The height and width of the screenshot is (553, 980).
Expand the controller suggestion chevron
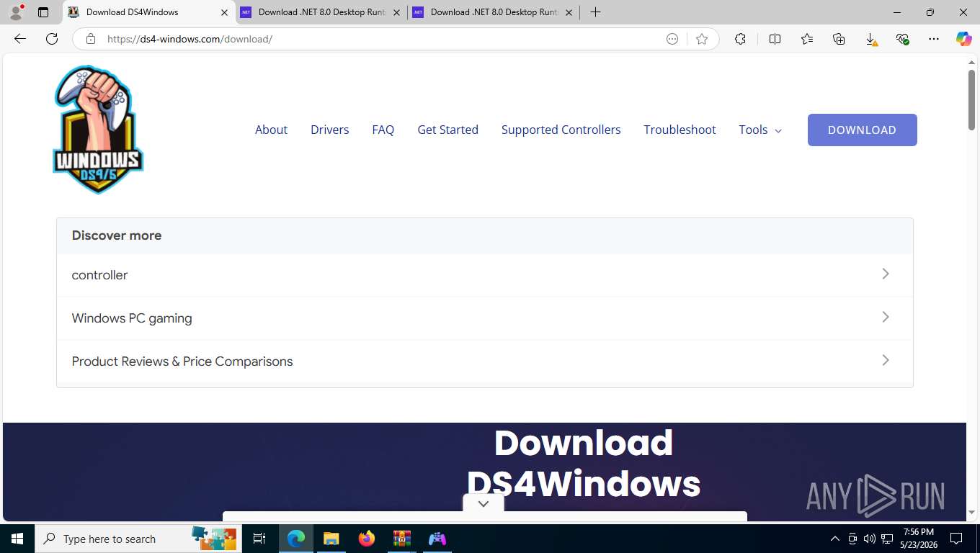[x=886, y=274]
